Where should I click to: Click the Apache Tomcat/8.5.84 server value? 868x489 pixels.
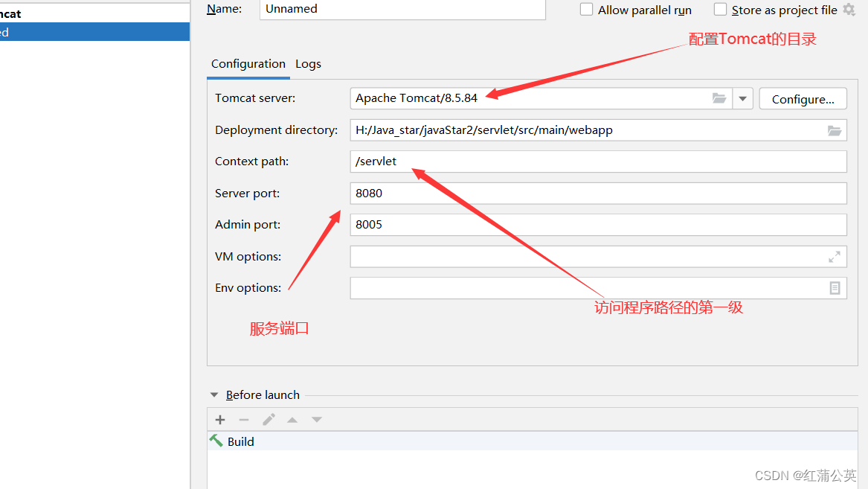pos(417,98)
